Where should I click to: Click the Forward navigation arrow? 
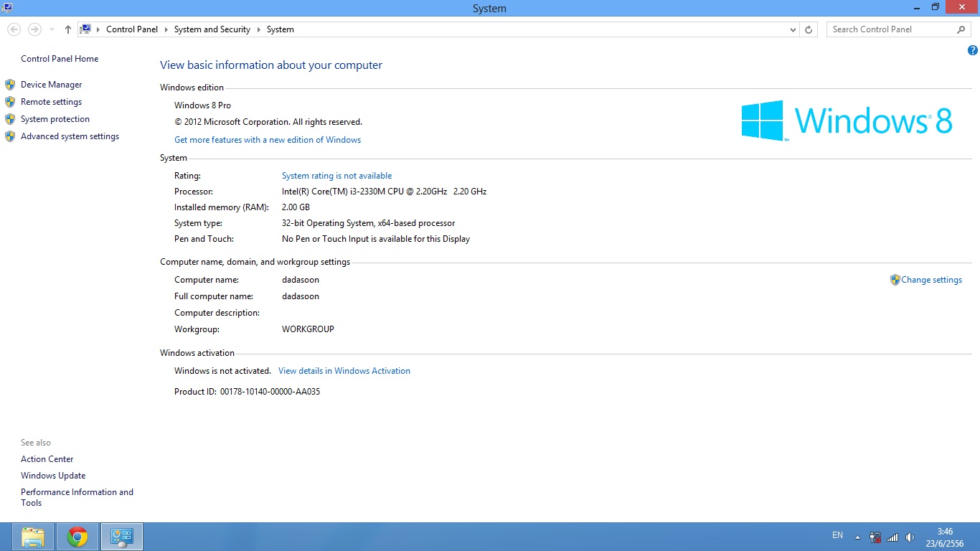34,29
